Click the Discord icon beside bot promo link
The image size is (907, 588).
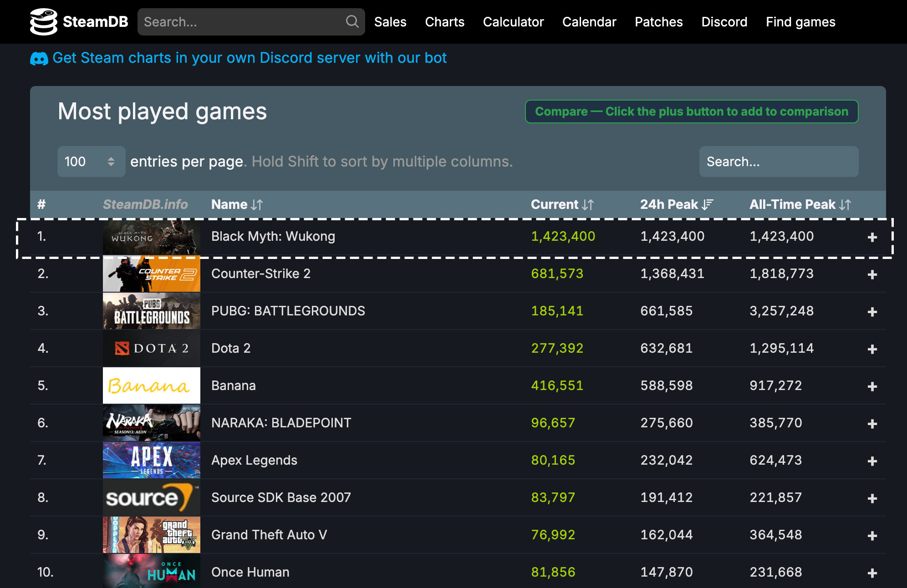pos(39,58)
